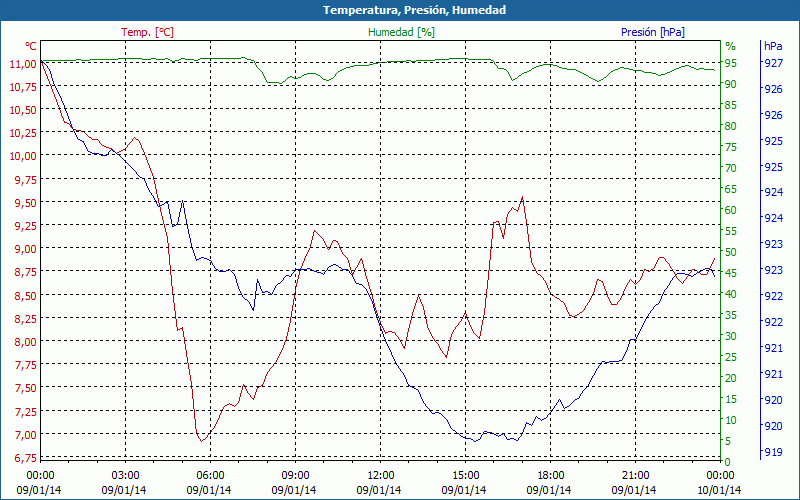Click the '06:00' time axis label

210,476
